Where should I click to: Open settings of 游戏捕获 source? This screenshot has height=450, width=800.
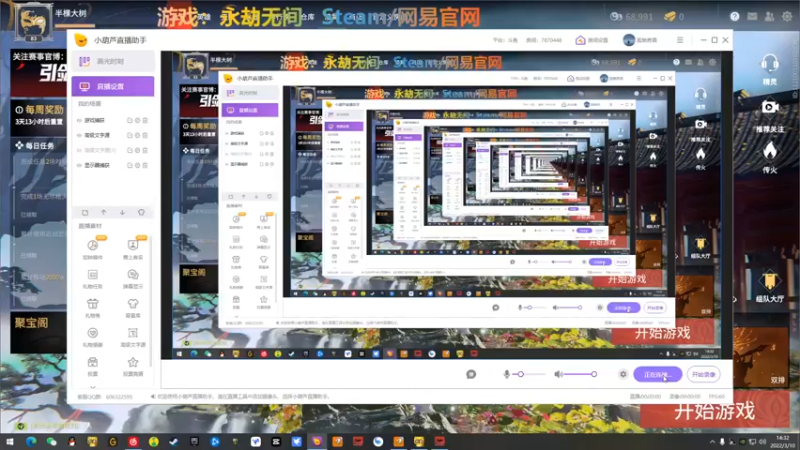(x=137, y=120)
